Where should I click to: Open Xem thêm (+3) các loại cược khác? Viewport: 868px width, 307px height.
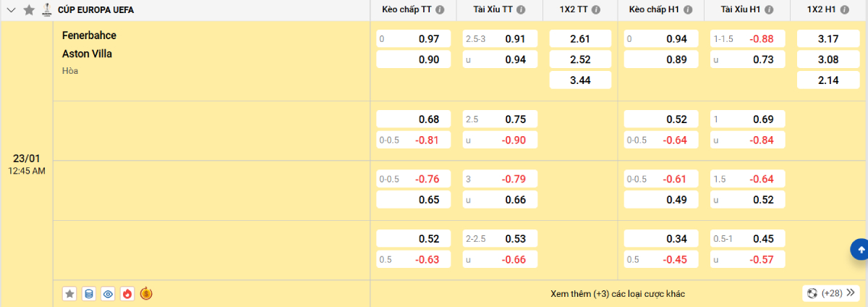click(x=617, y=293)
